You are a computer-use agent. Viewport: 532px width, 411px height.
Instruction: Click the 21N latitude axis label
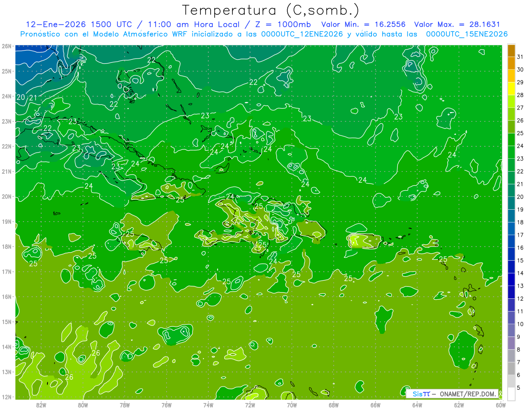click(x=7, y=172)
